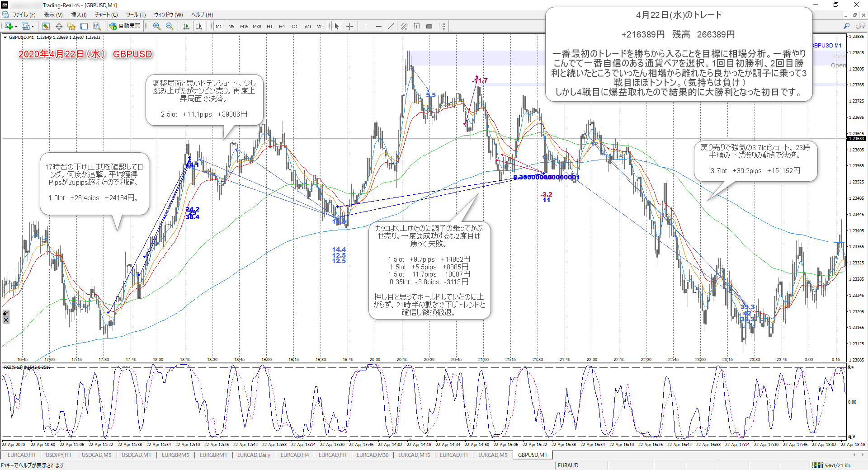The width and height of the screenshot is (868, 470).
Task: Open the Market Watch panel icon
Action: point(46,26)
